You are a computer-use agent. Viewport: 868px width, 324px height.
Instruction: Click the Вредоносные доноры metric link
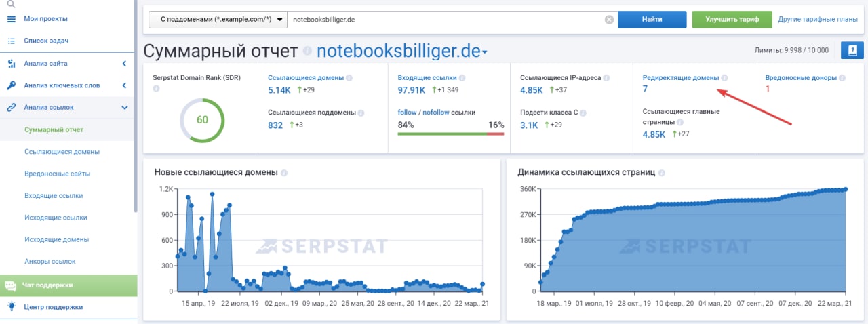coord(800,78)
